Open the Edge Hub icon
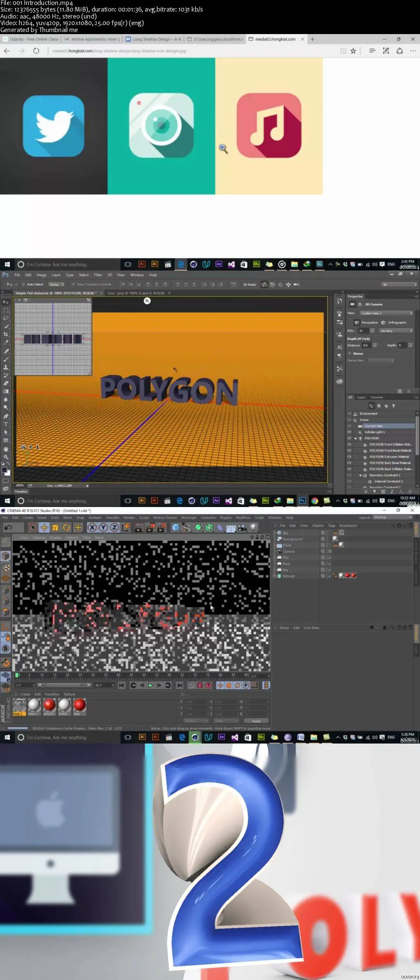 click(372, 51)
